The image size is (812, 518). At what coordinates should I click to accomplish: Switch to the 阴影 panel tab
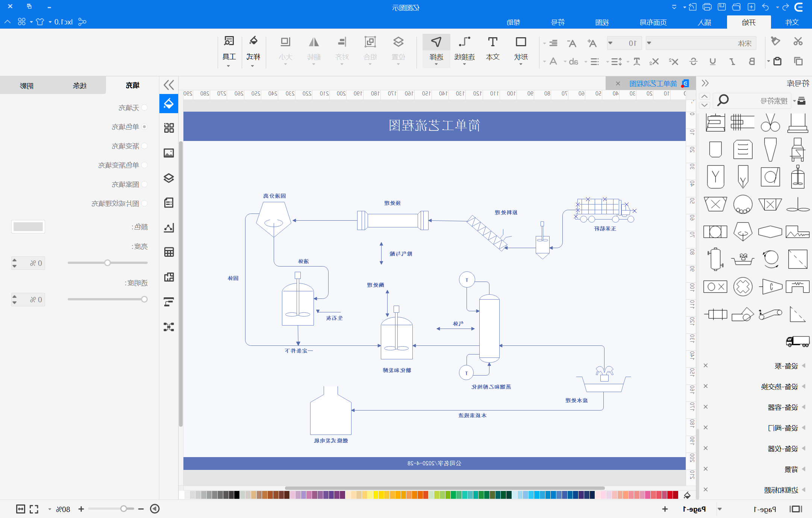(27, 85)
